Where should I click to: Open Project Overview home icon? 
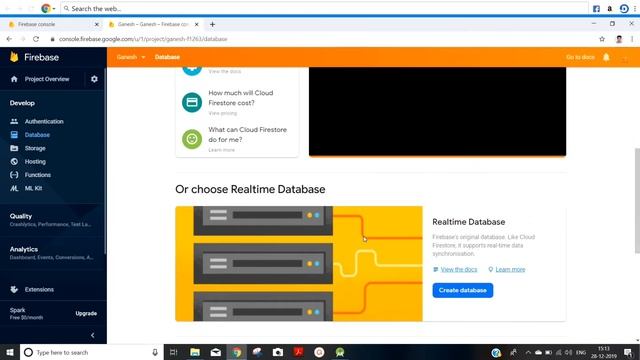(14, 79)
